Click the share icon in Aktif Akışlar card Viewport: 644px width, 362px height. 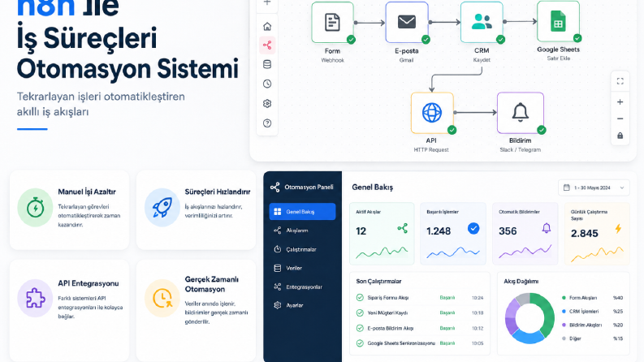(403, 228)
